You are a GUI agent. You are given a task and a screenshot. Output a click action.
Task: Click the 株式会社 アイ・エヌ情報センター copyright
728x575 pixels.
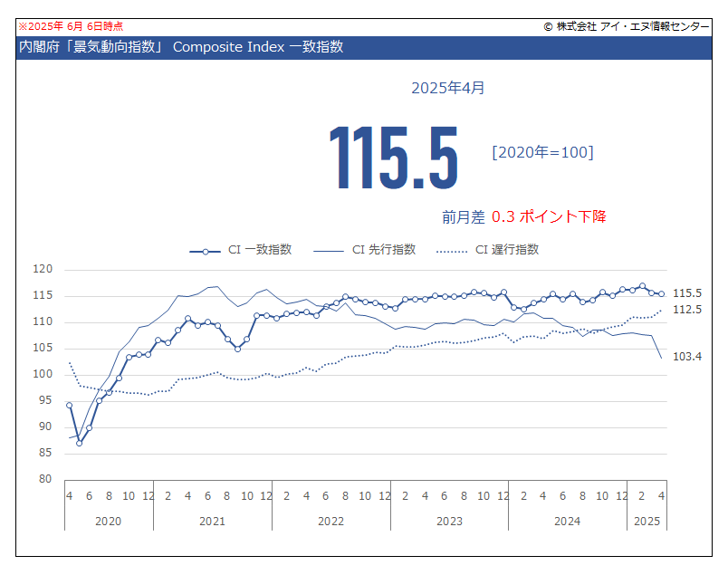coord(627,26)
